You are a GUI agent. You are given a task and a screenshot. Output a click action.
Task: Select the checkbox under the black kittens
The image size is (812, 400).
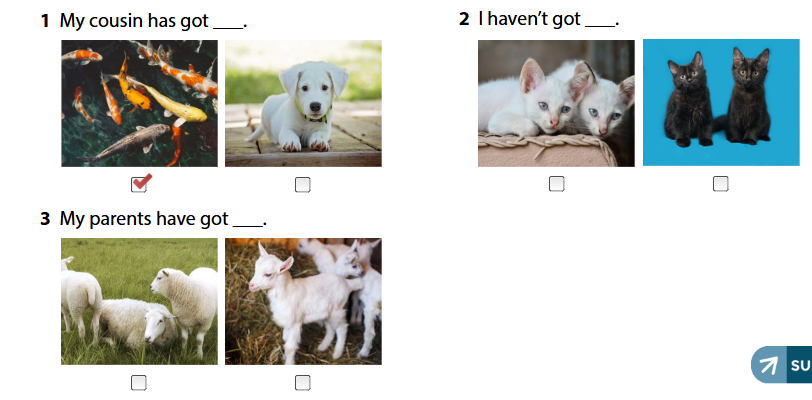pos(721,183)
